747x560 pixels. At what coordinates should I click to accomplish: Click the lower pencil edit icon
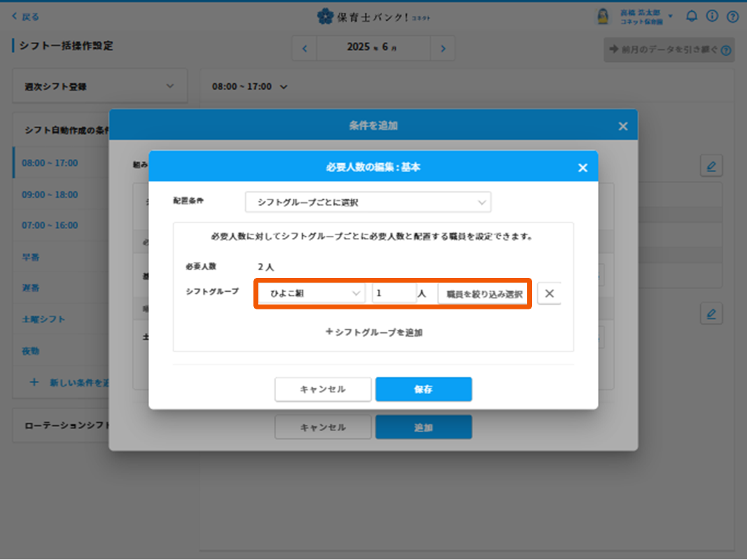(711, 314)
